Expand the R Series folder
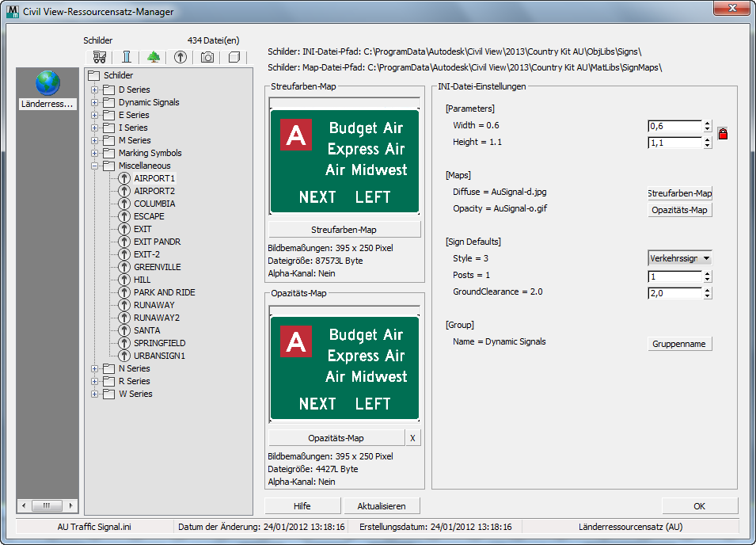 (94, 381)
